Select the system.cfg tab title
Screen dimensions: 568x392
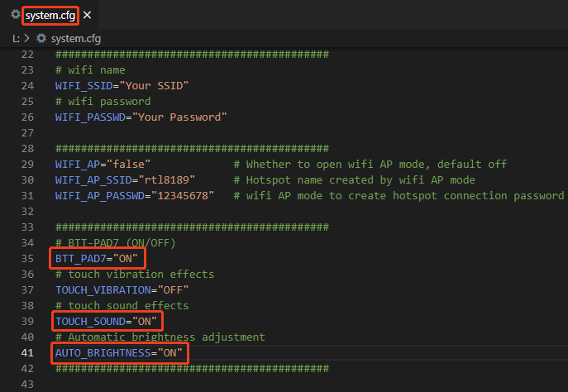tap(51, 16)
